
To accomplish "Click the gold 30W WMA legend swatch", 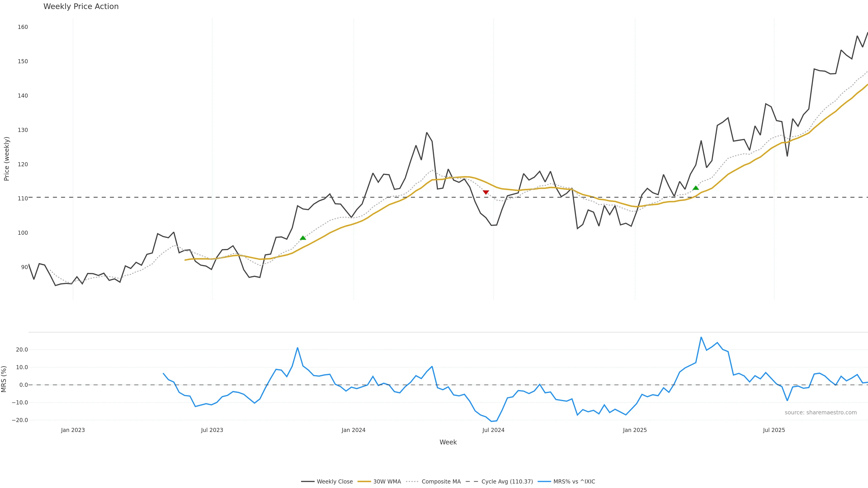I will coord(364,482).
